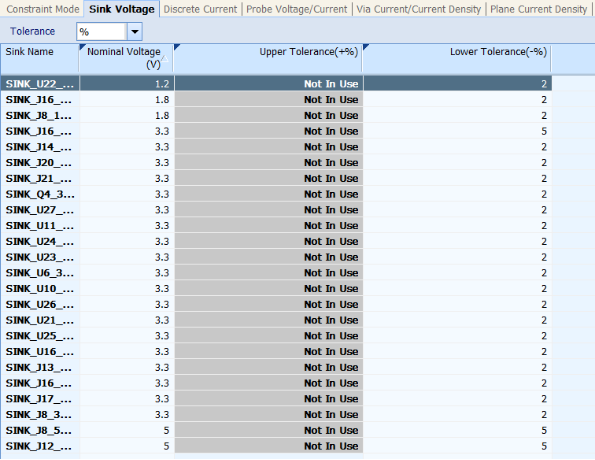Click blue corner marker of Lower Tolerance header

(x=366, y=47)
